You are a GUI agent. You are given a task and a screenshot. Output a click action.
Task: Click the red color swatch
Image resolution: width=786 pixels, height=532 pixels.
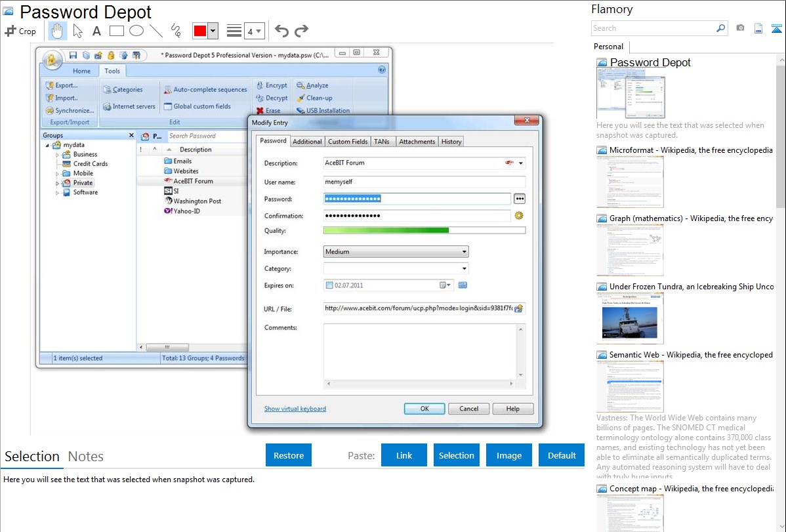(x=200, y=31)
